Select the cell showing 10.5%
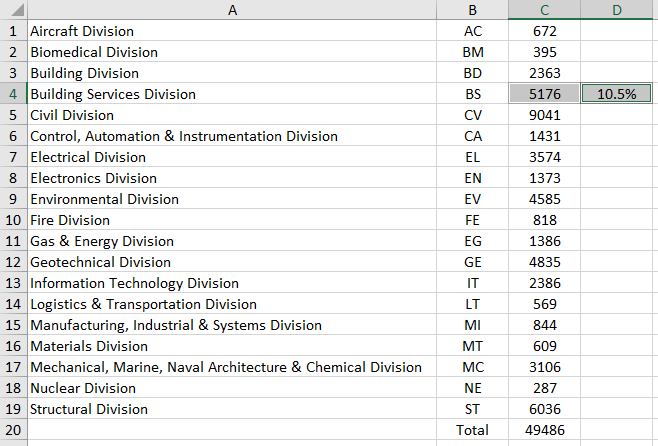 (x=616, y=94)
